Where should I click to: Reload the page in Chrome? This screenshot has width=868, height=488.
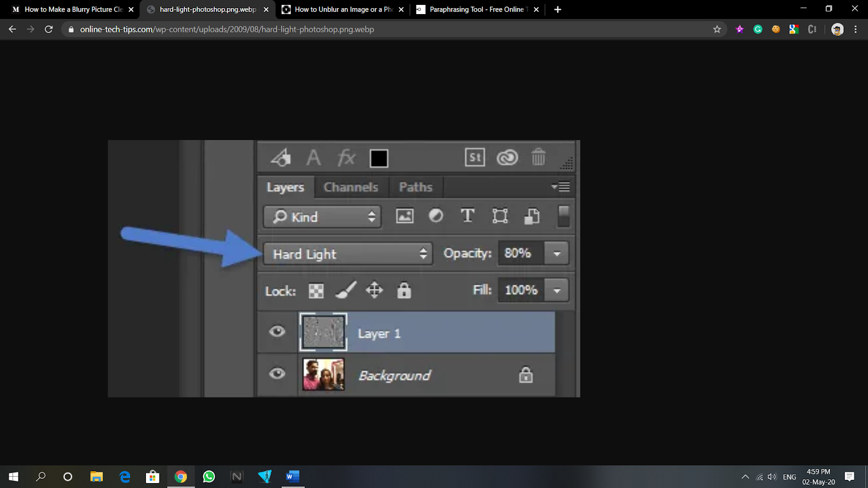(49, 29)
